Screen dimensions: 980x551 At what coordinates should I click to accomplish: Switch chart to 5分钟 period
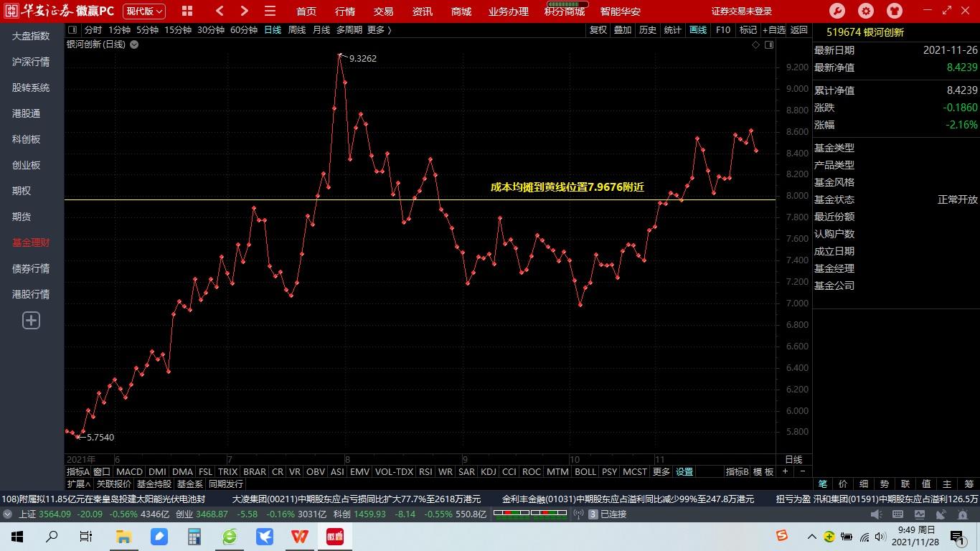(147, 29)
